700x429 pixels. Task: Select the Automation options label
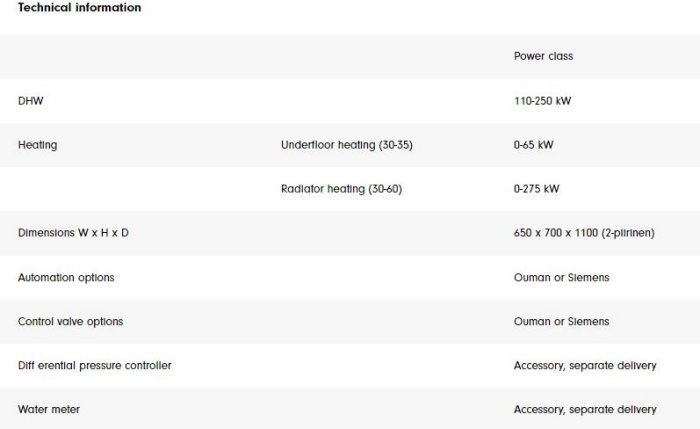click(66, 277)
